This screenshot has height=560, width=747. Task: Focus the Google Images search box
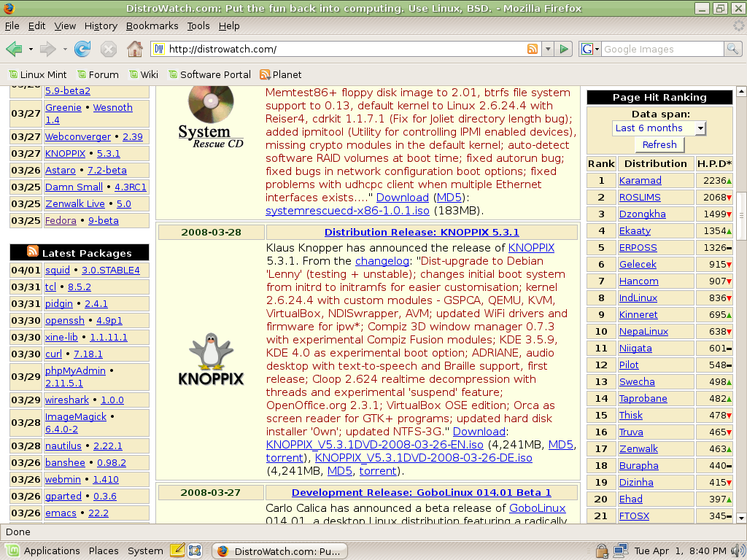point(662,49)
